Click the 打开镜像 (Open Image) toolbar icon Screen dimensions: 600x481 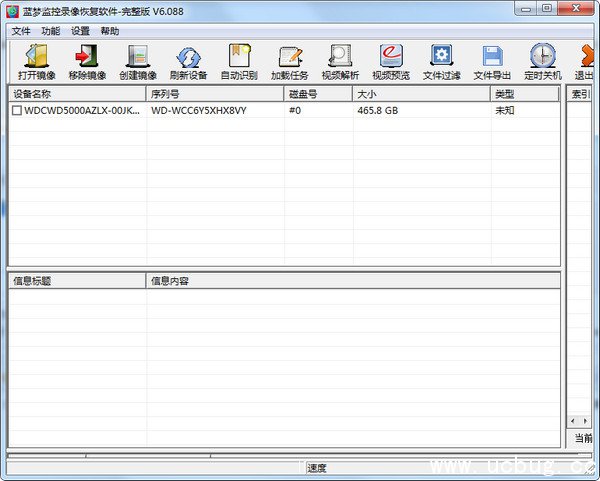37,59
